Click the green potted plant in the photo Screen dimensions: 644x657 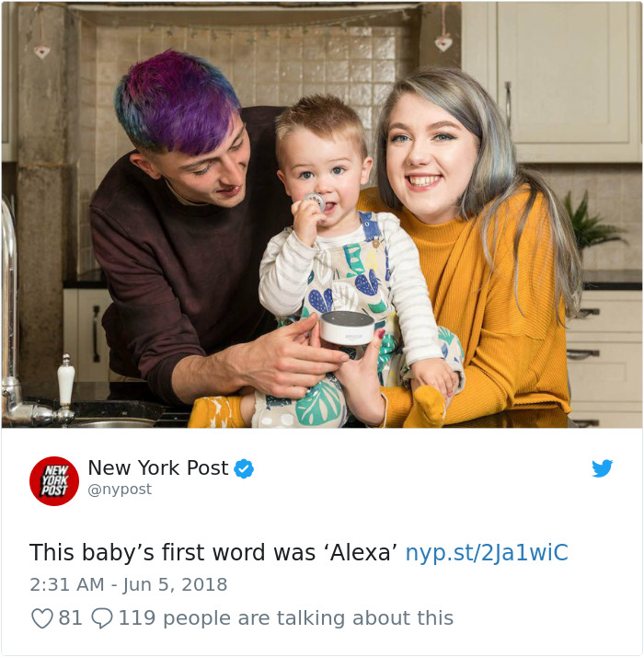tap(591, 222)
